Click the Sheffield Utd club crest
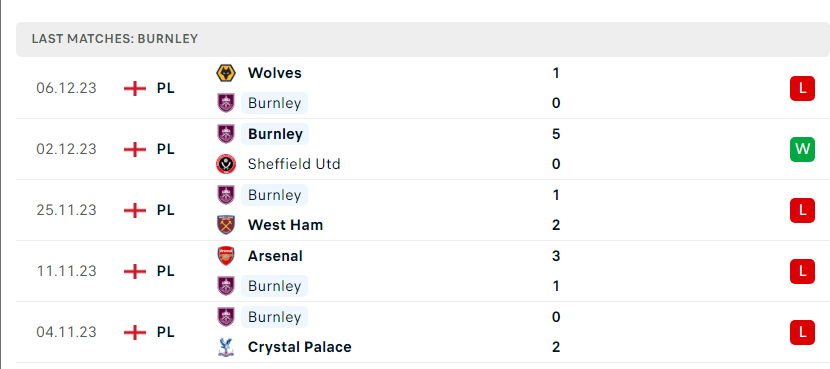Viewport: 830px width, 369px height. tap(226, 164)
